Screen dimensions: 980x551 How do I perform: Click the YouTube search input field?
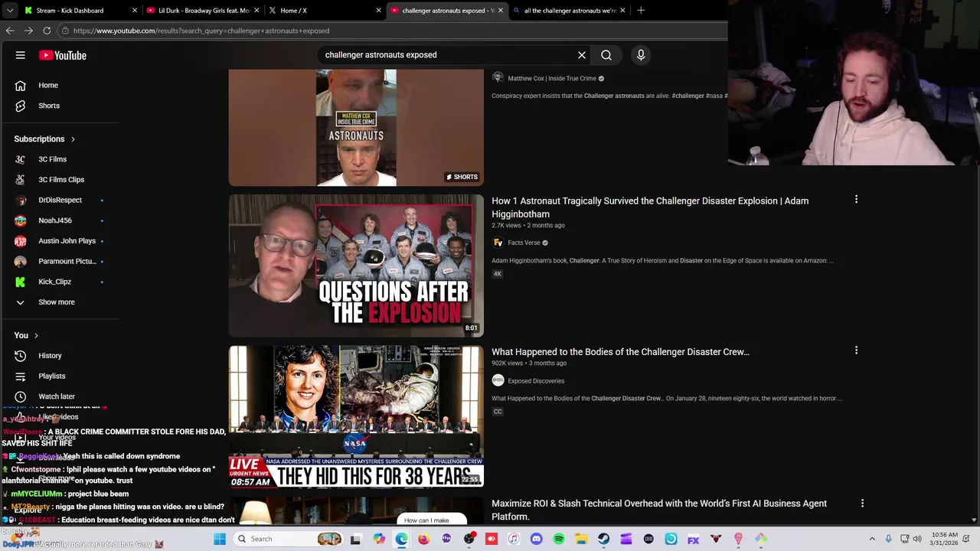coord(448,55)
